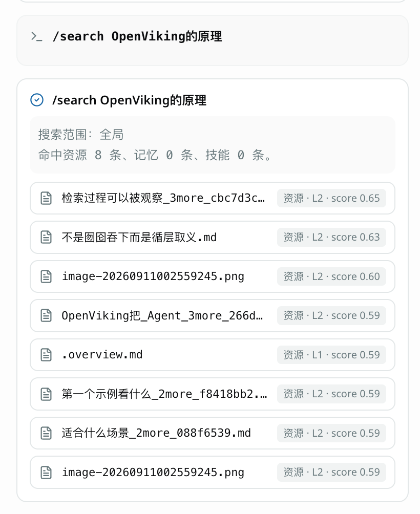Click the score 0.59 badge on the image PNG row
The image size is (420, 514).
[x=331, y=472]
